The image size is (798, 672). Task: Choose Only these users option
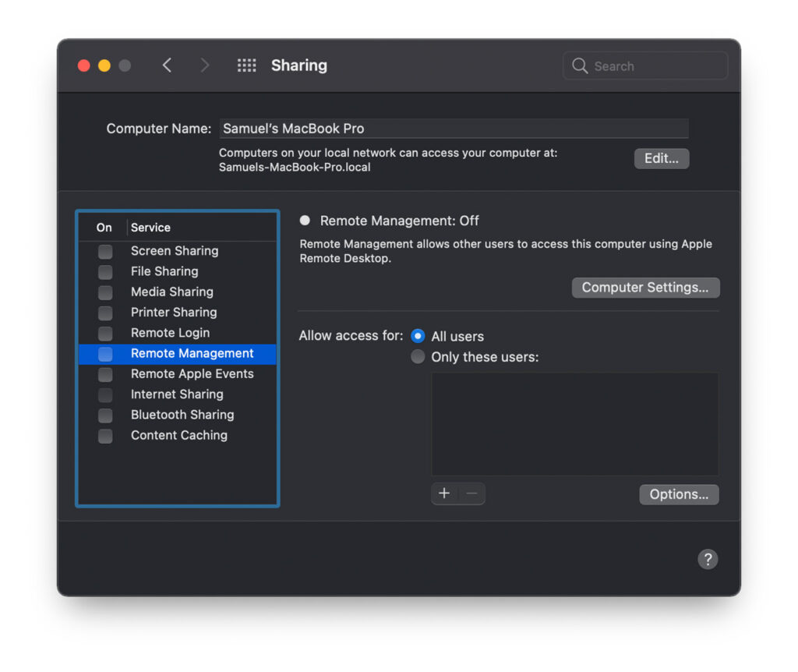(x=418, y=356)
